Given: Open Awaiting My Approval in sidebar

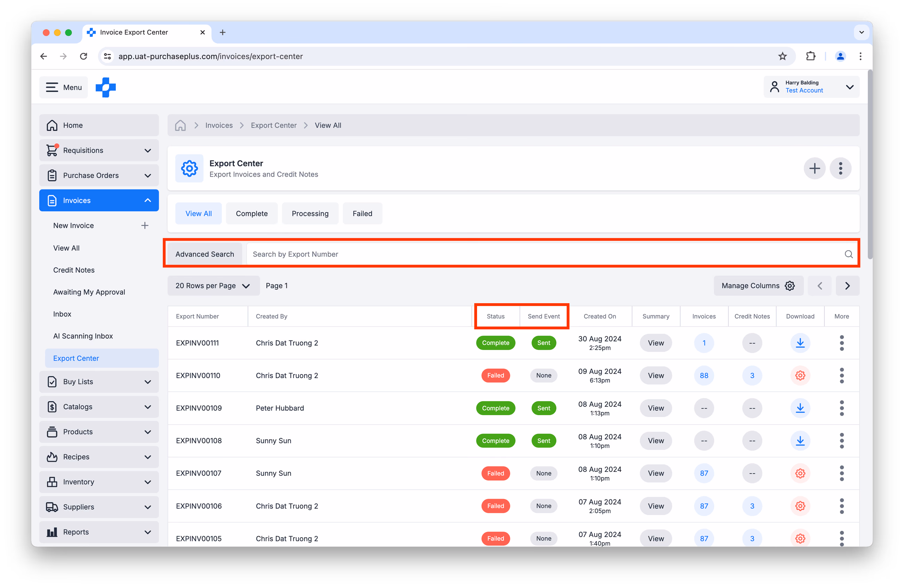Looking at the screenshot, I should pyautogui.click(x=89, y=292).
